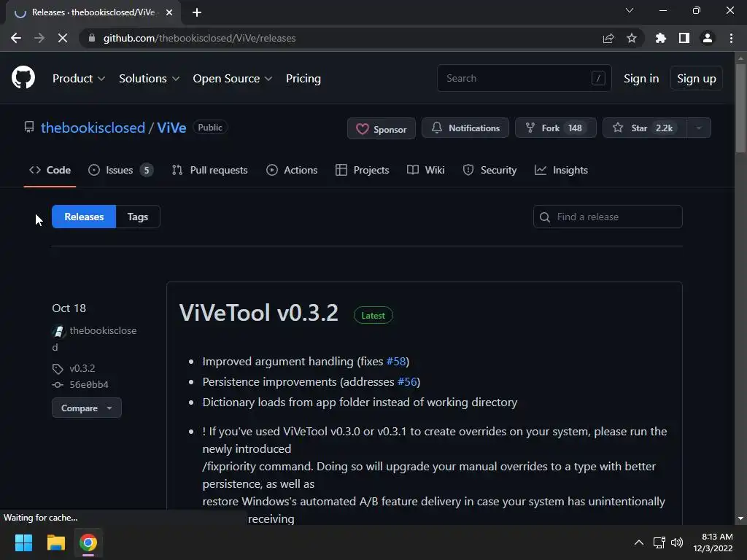This screenshot has width=747, height=560.
Task: Switch to the Security tab
Action: click(489, 170)
